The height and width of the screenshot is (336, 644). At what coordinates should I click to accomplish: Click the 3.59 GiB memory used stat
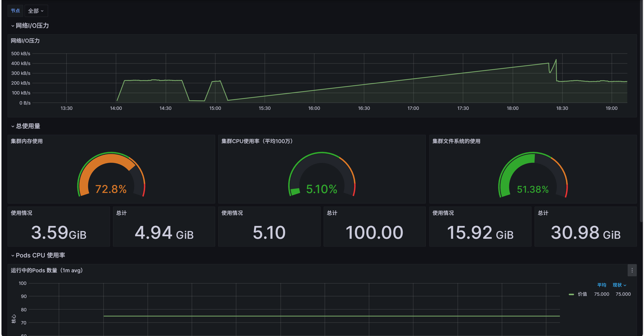(59, 232)
